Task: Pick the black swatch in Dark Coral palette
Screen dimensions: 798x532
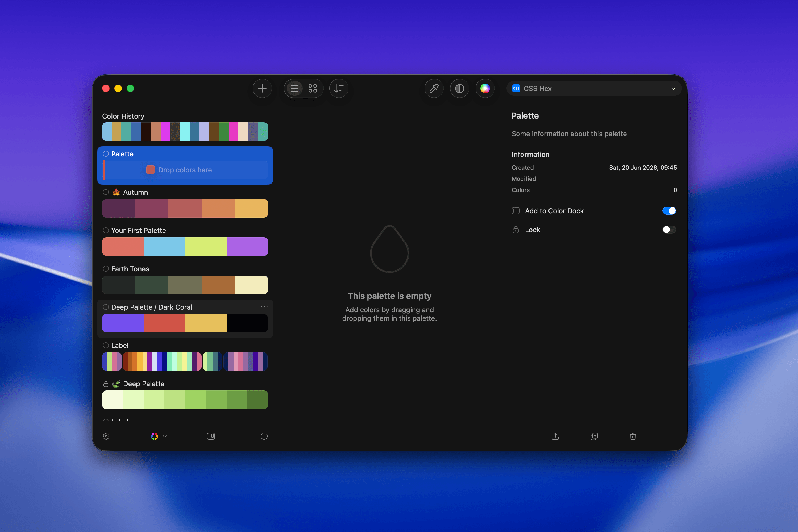Action: [x=247, y=323]
